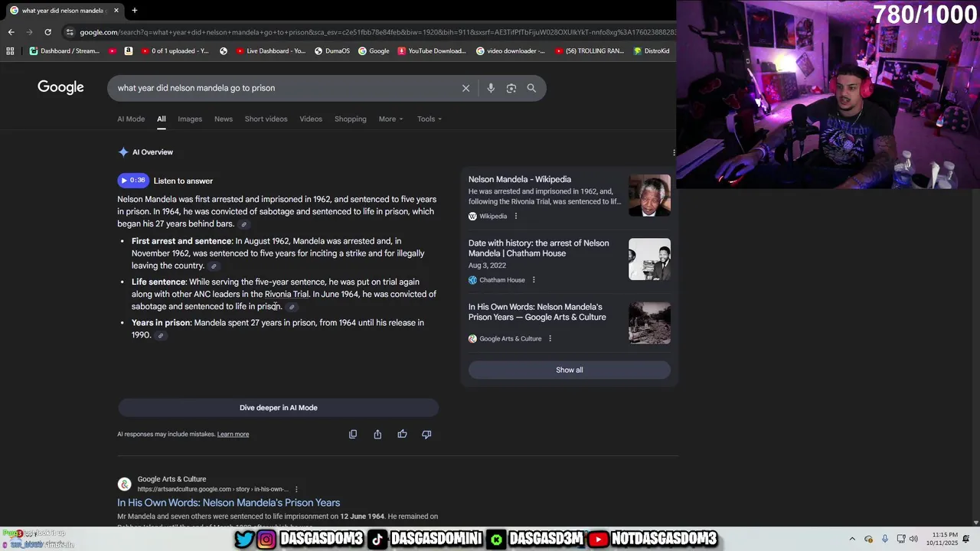
Task: Open the taskbar volume control
Action: 914,539
